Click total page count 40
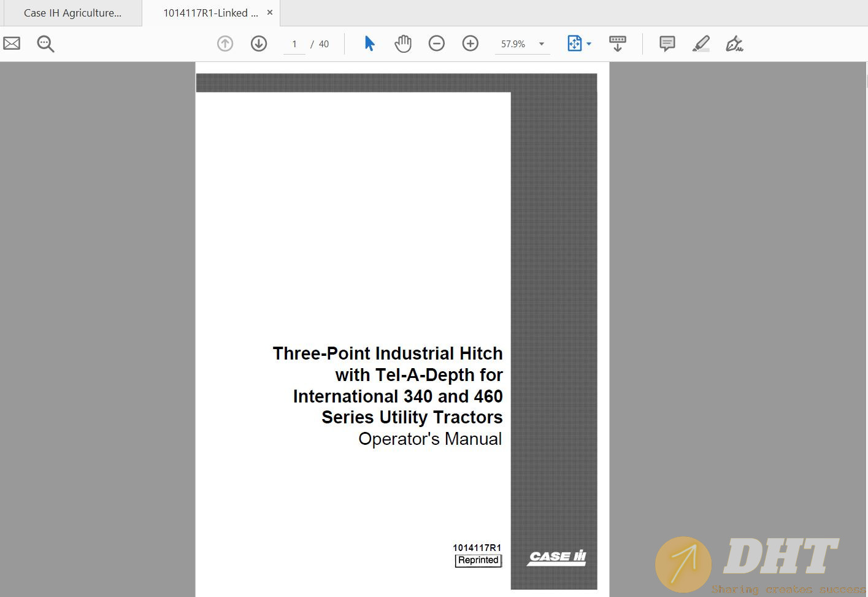Viewport: 868px width, 597px height. 324,44
